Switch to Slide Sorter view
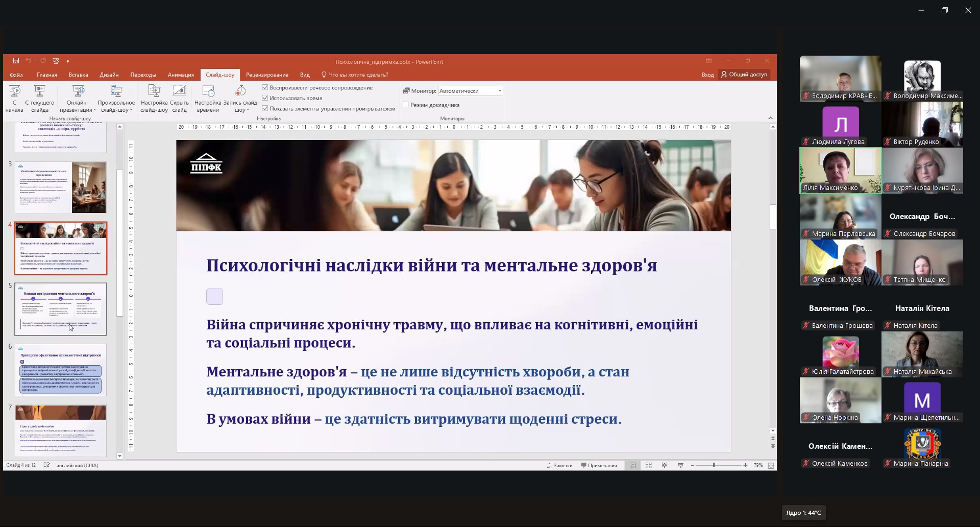The height and width of the screenshot is (527, 980). click(649, 466)
